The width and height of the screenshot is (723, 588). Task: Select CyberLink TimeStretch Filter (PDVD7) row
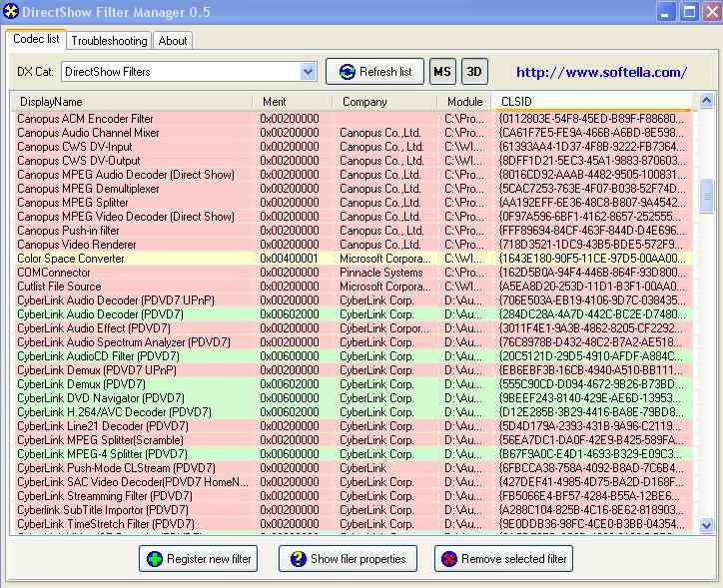(352, 524)
